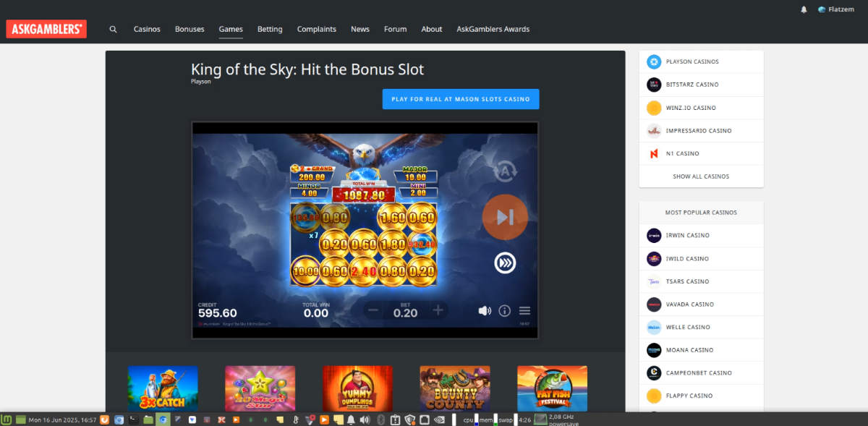Open the Playson Casinos icon

point(654,61)
